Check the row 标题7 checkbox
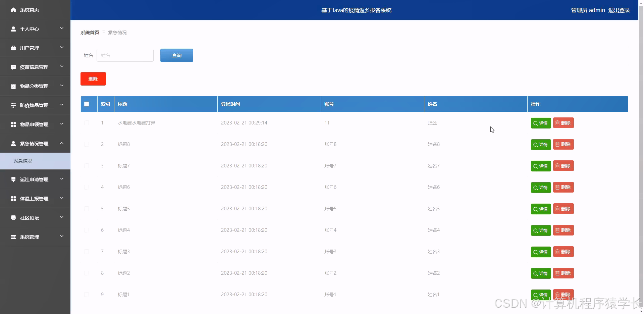Image resolution: width=644 pixels, height=314 pixels. click(x=87, y=166)
